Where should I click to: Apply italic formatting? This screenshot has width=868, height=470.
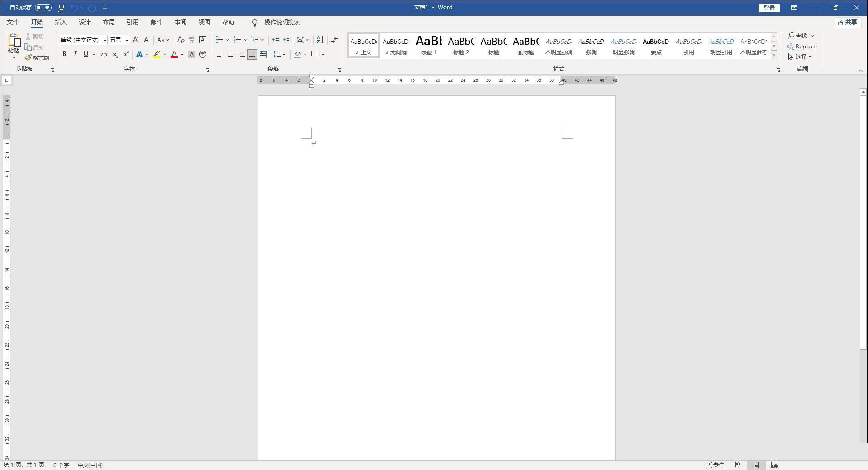75,54
